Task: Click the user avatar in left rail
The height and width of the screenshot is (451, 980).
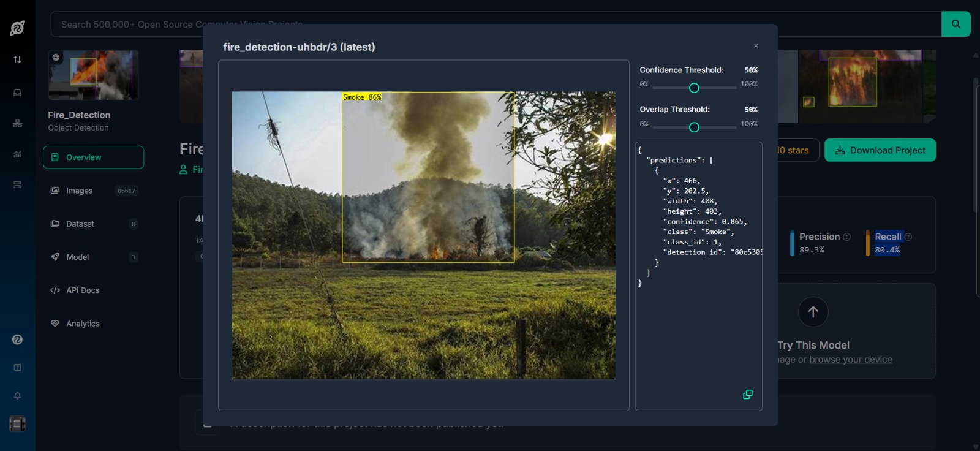Action: 17,423
